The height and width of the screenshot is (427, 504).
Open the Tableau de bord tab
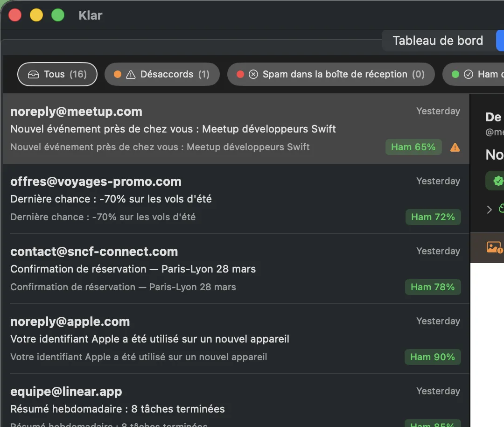click(437, 41)
